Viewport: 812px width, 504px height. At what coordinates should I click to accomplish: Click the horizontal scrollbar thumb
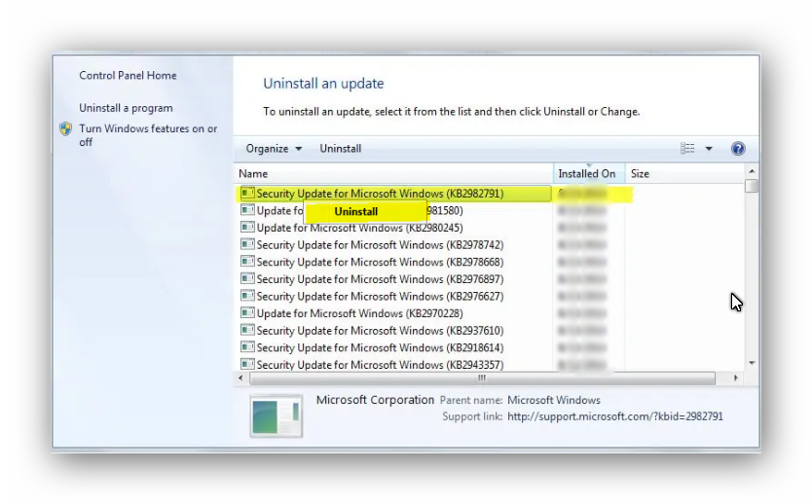[482, 378]
